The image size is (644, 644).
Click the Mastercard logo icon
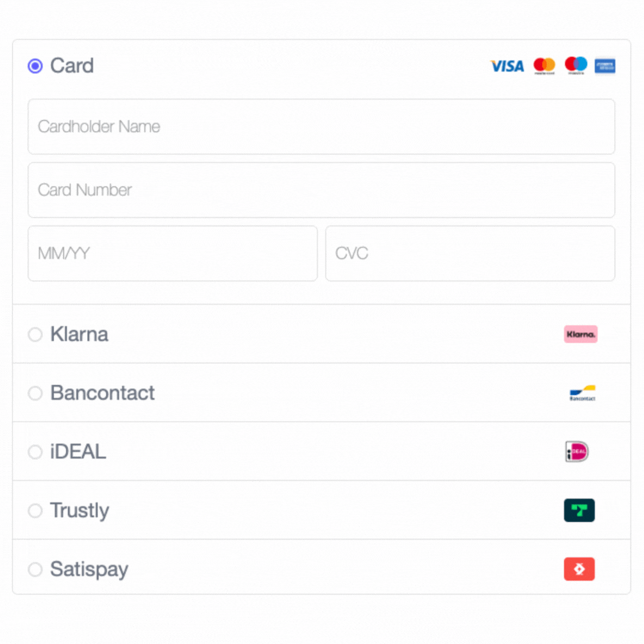click(x=544, y=66)
